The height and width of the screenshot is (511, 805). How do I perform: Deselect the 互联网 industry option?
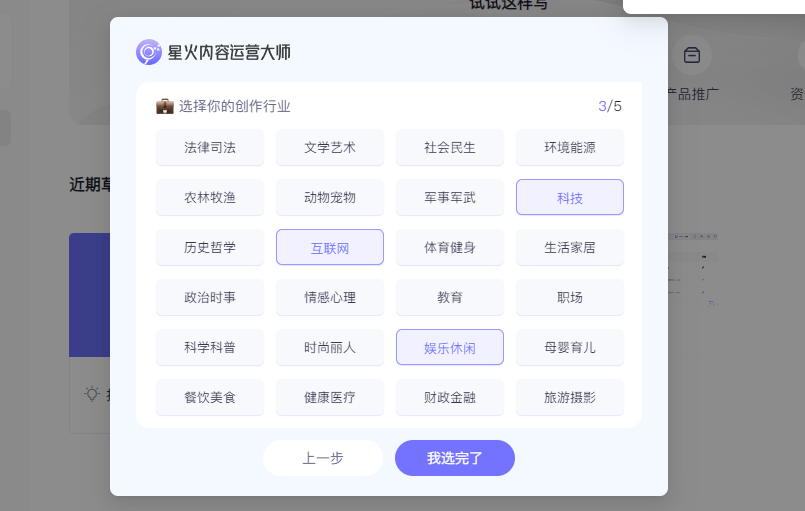click(x=330, y=248)
